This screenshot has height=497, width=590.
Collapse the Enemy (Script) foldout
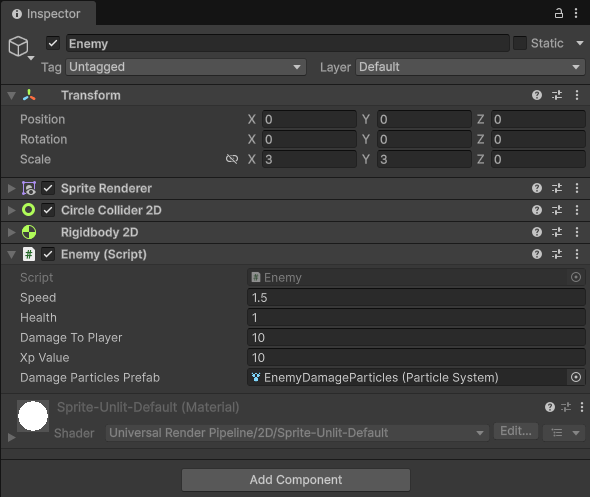pos(11,255)
